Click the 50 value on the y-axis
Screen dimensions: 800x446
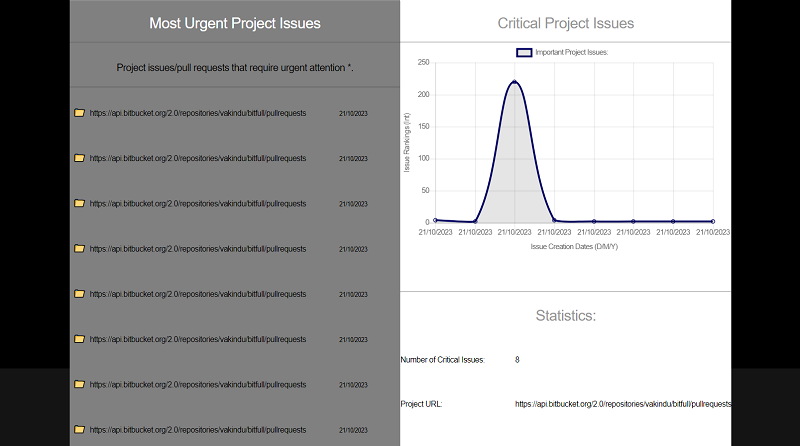[426, 190]
